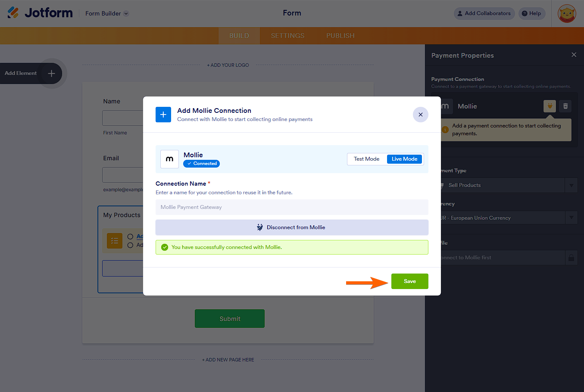Viewport: 584px width, 392px height.
Task: Click the 'Add a payment connection' warning text
Action: [x=506, y=130]
